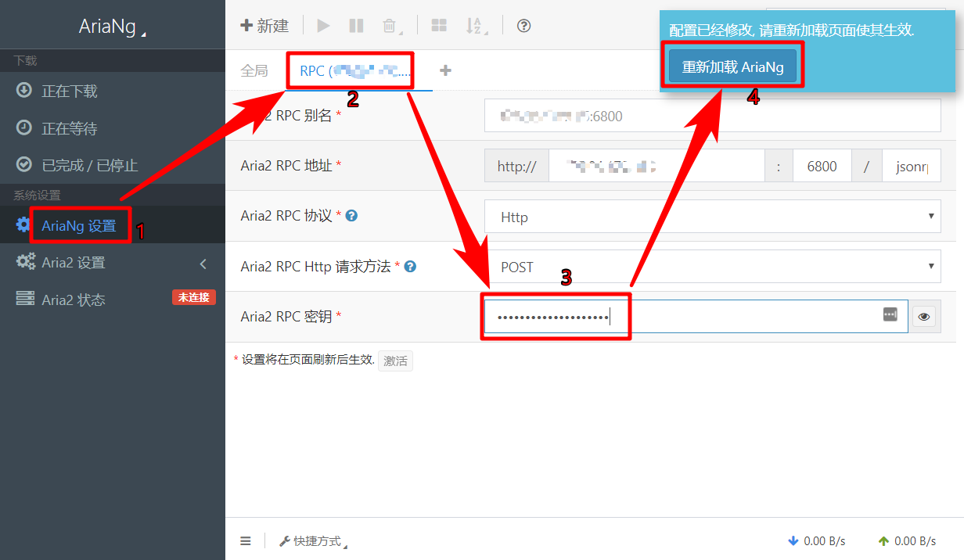Click download speed 0.00 B/s indicator

(816, 541)
